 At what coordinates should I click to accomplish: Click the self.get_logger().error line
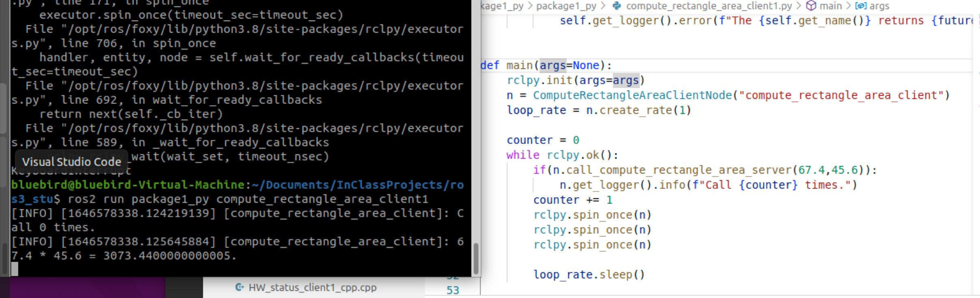pyautogui.click(x=766, y=21)
